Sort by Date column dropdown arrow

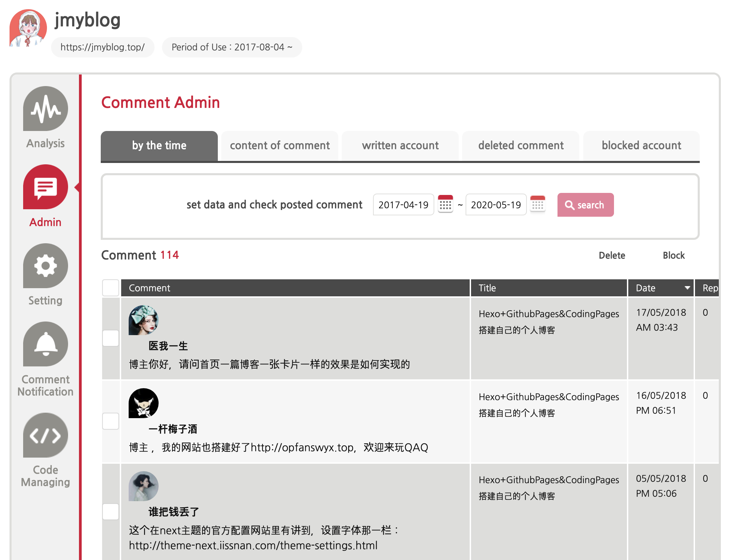(687, 288)
